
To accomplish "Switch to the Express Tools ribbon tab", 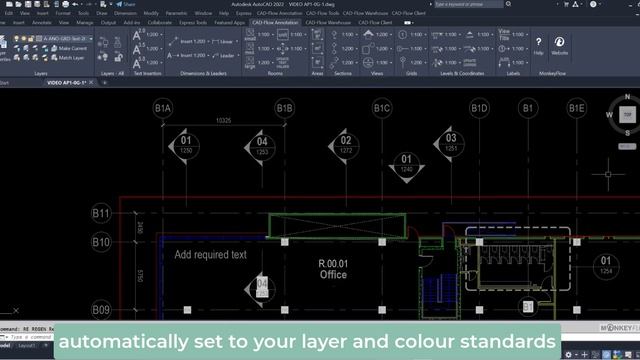I will tap(193, 23).
